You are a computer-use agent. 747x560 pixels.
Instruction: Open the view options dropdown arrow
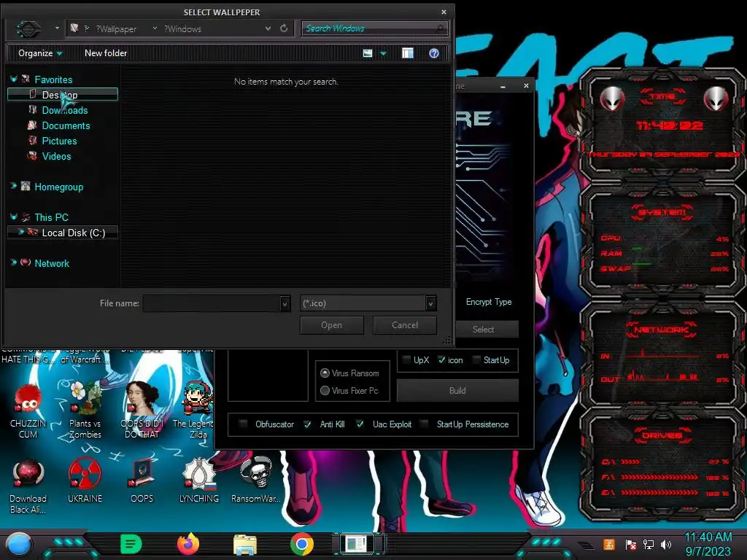pyautogui.click(x=383, y=53)
